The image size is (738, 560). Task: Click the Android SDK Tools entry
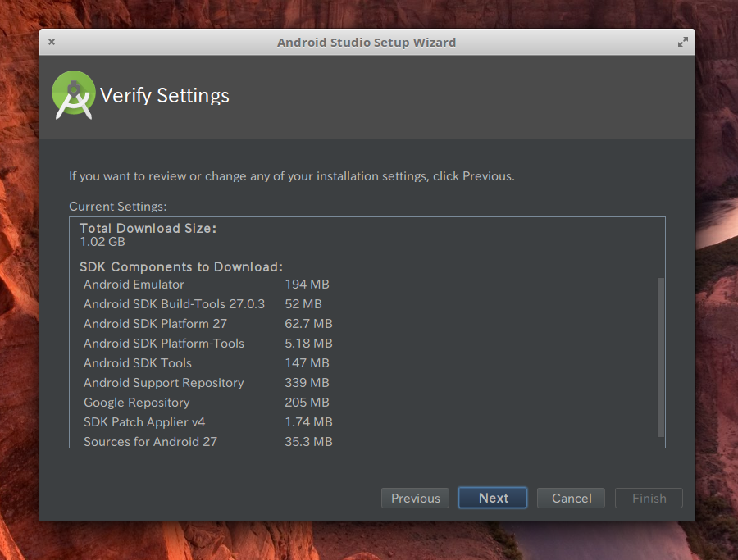[x=138, y=363]
